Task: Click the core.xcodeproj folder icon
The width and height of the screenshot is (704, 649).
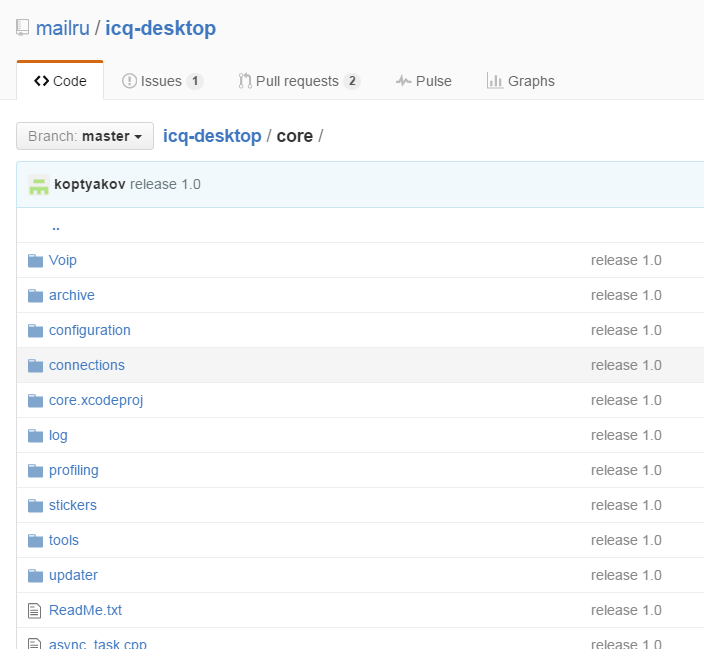Action: coord(35,400)
